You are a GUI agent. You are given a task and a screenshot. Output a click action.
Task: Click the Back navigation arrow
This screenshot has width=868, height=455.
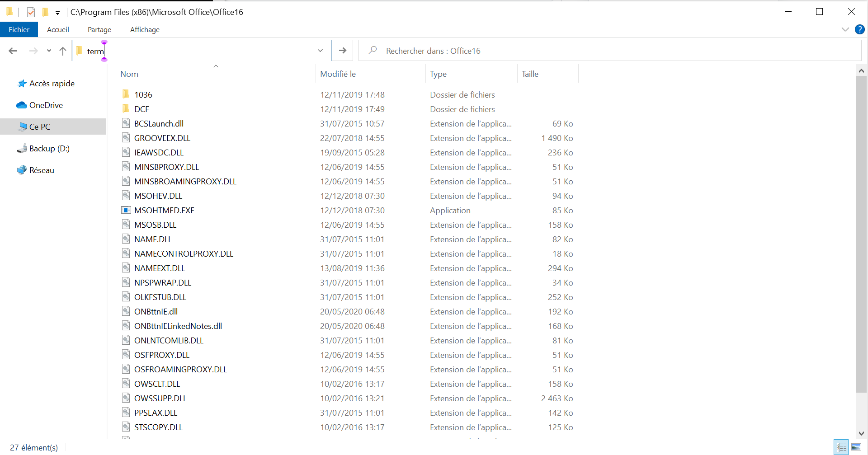pyautogui.click(x=13, y=51)
